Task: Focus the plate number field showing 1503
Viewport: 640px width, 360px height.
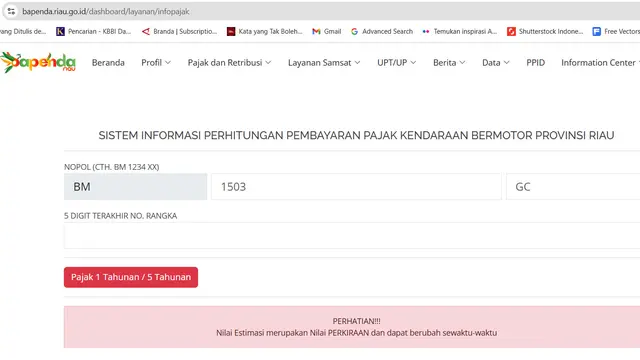Action: 356,187
